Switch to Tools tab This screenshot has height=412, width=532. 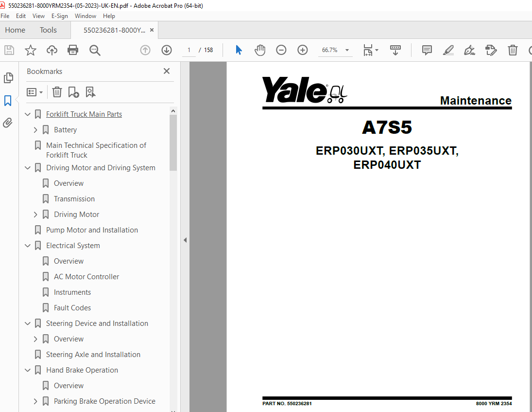(x=48, y=30)
